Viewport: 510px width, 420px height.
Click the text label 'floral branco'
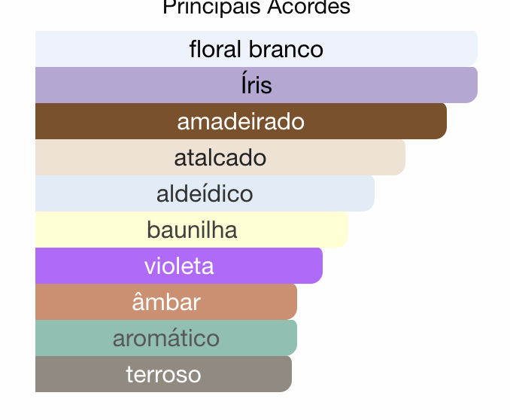257,49
